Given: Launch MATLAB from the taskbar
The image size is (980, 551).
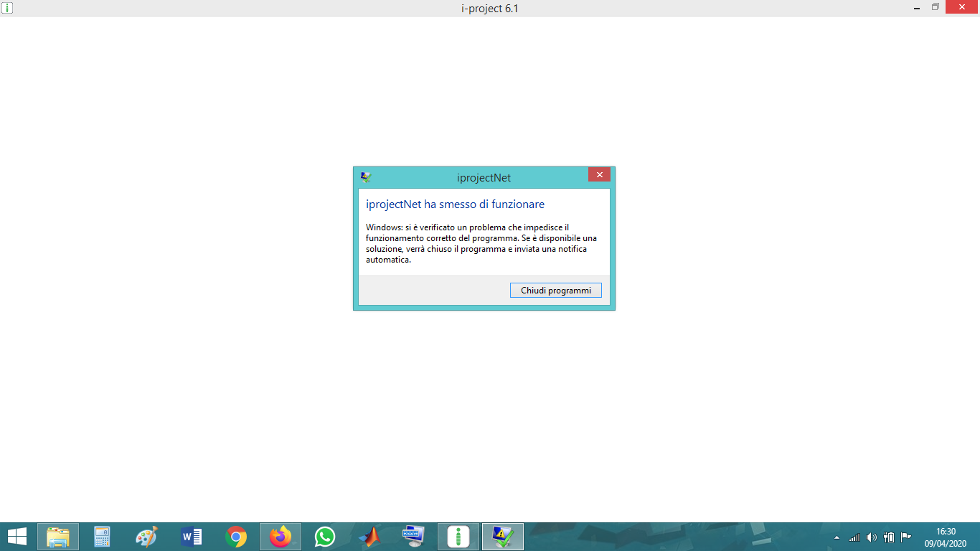Looking at the screenshot, I should point(369,537).
